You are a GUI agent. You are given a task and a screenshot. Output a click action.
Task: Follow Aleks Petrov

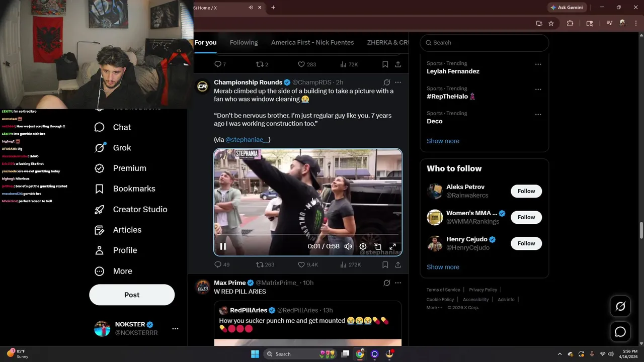point(526,191)
